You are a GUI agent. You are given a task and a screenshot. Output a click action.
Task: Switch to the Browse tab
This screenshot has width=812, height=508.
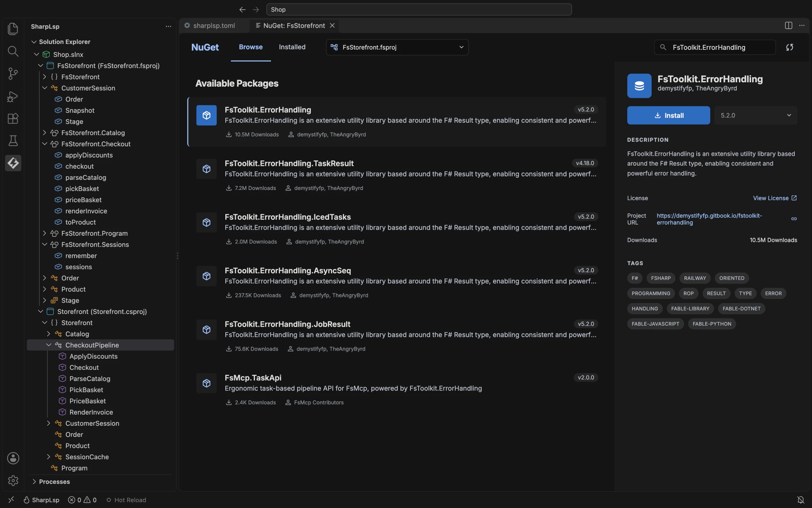[x=251, y=47]
